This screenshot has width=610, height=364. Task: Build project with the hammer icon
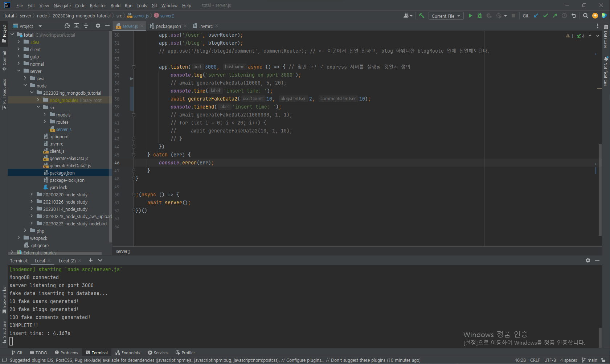point(421,16)
